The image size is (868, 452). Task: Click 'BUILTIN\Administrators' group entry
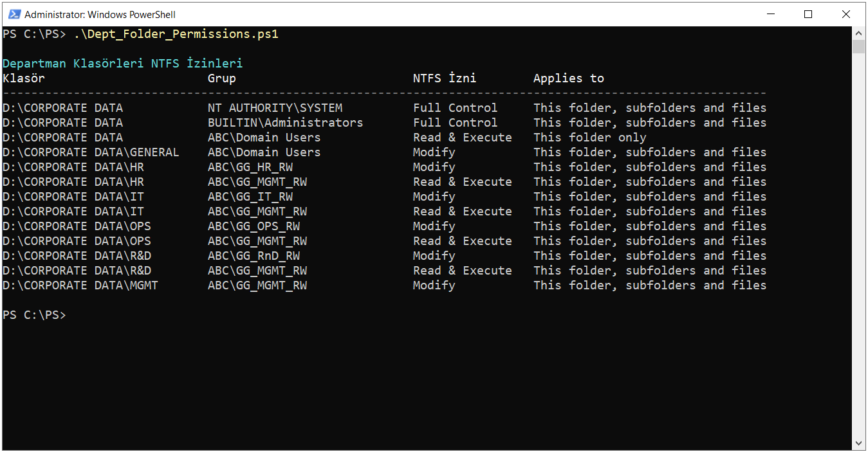(x=285, y=123)
